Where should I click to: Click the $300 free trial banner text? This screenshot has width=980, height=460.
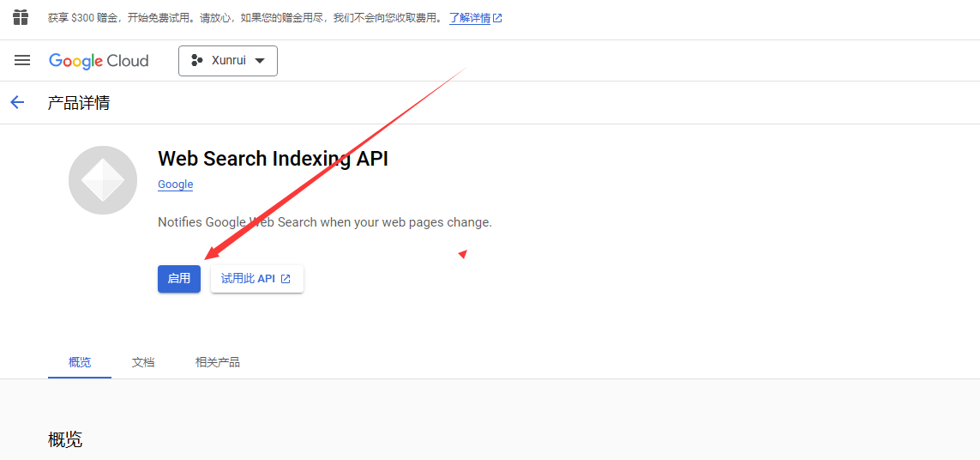245,18
